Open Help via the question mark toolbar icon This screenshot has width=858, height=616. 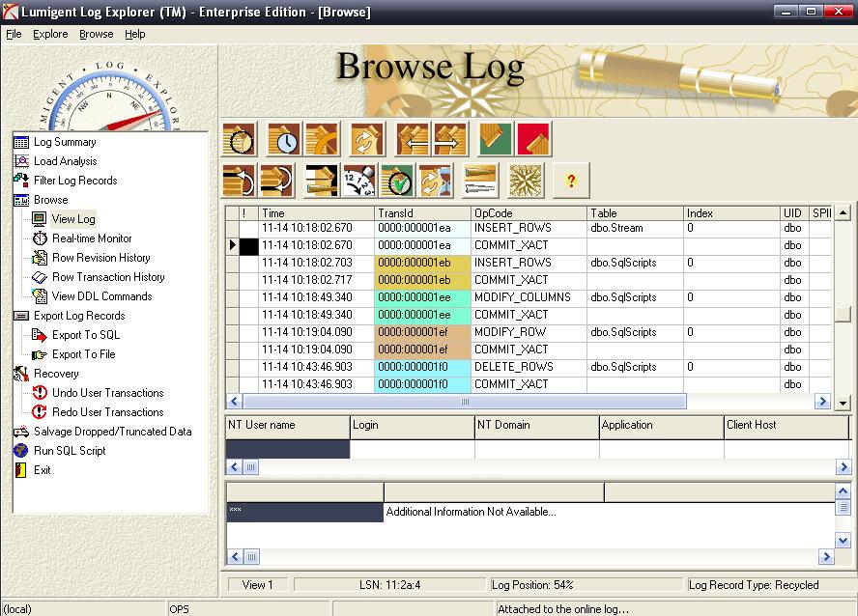pyautogui.click(x=572, y=181)
